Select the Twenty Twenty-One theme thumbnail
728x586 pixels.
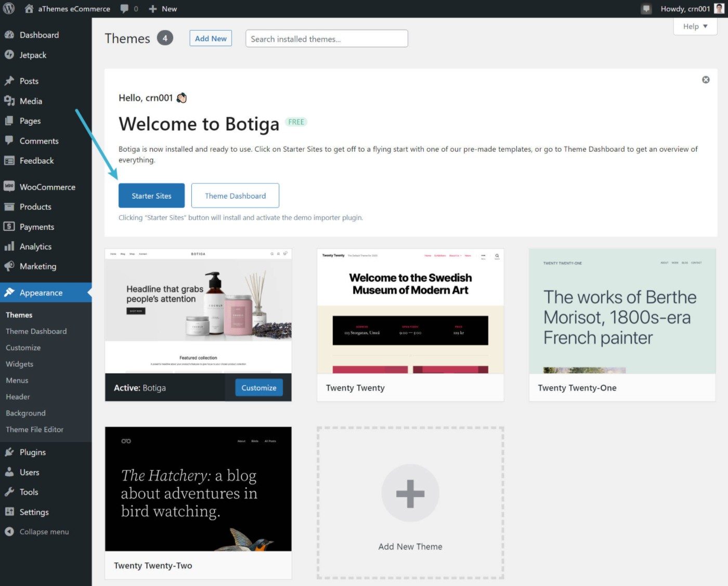click(x=622, y=311)
